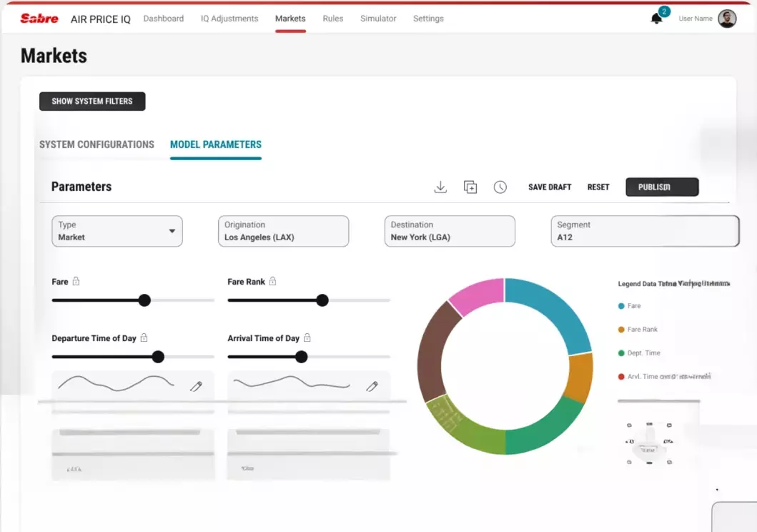Click the user profile avatar
The image size is (757, 532).
click(727, 19)
